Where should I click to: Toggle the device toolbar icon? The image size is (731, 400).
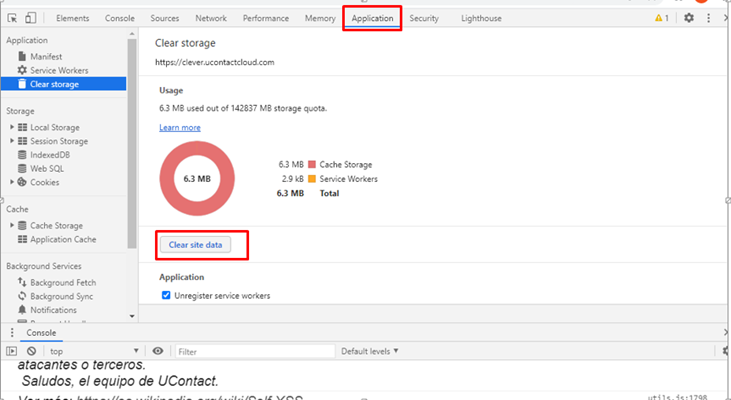click(x=31, y=18)
